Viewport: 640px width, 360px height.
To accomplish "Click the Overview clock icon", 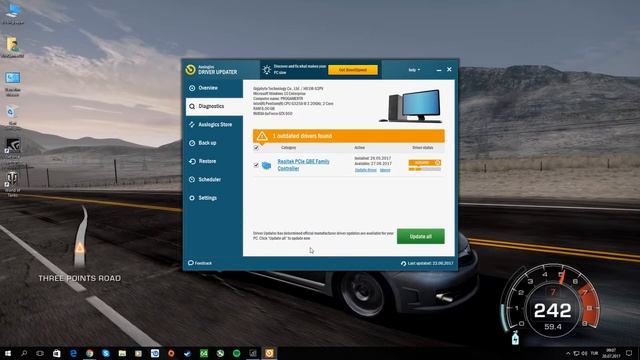I will point(192,88).
